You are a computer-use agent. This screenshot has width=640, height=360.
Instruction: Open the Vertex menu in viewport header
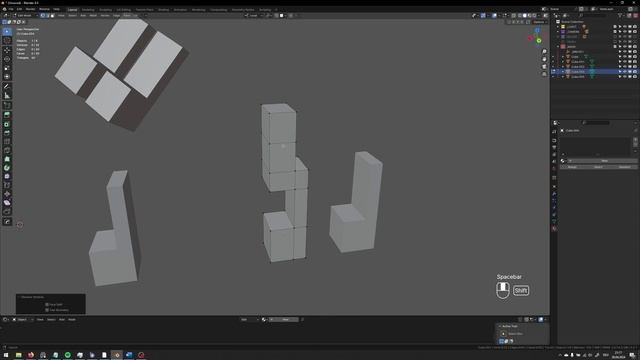(x=105, y=16)
